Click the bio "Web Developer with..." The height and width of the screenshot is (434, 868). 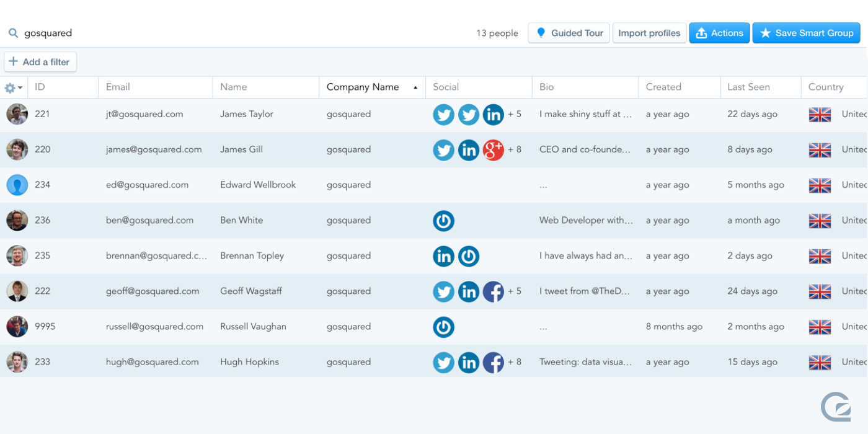(587, 220)
